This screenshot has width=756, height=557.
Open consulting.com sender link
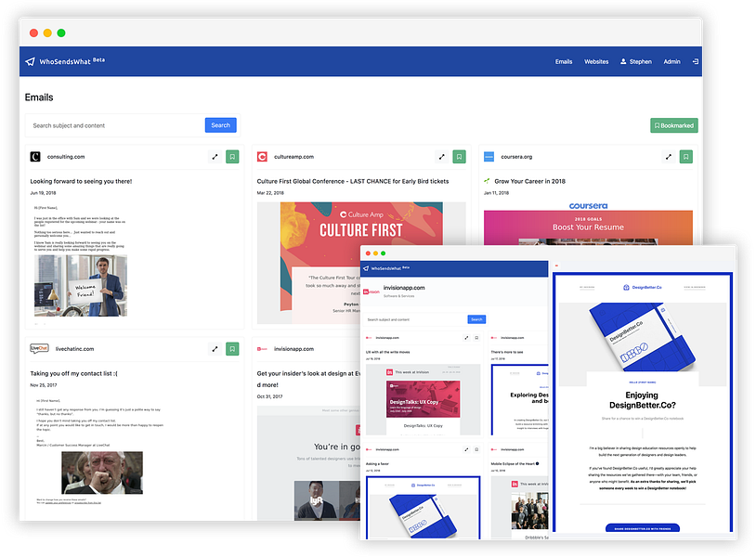tap(66, 157)
